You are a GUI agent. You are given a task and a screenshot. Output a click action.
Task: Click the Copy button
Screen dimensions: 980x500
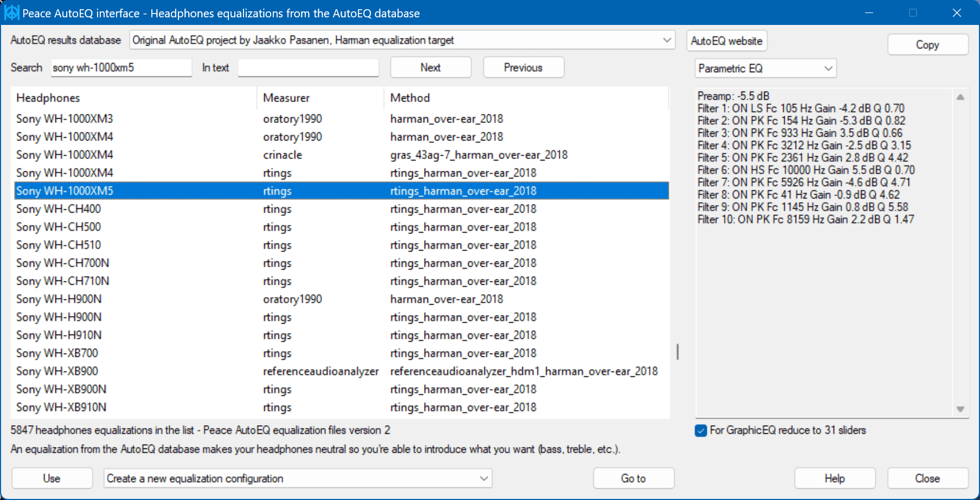(927, 44)
